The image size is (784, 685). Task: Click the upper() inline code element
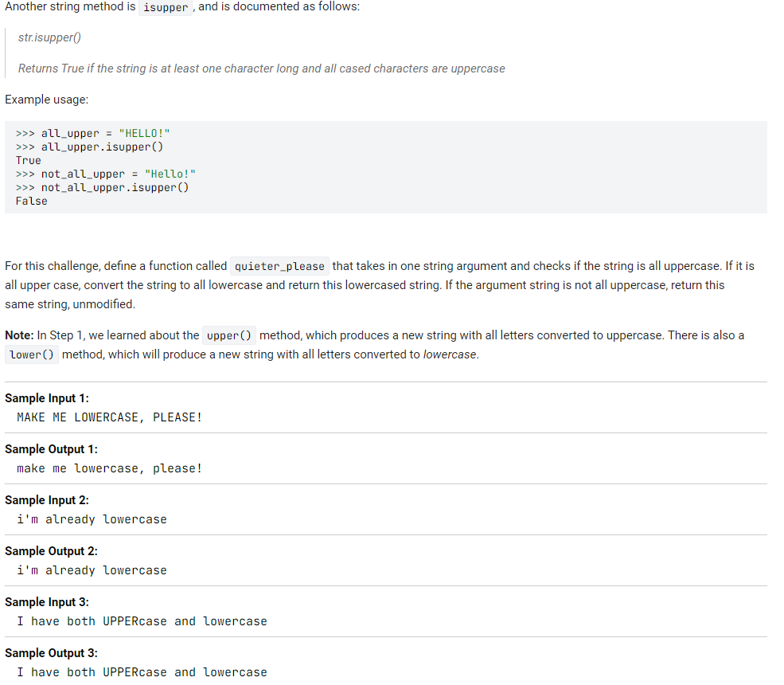pyautogui.click(x=228, y=335)
